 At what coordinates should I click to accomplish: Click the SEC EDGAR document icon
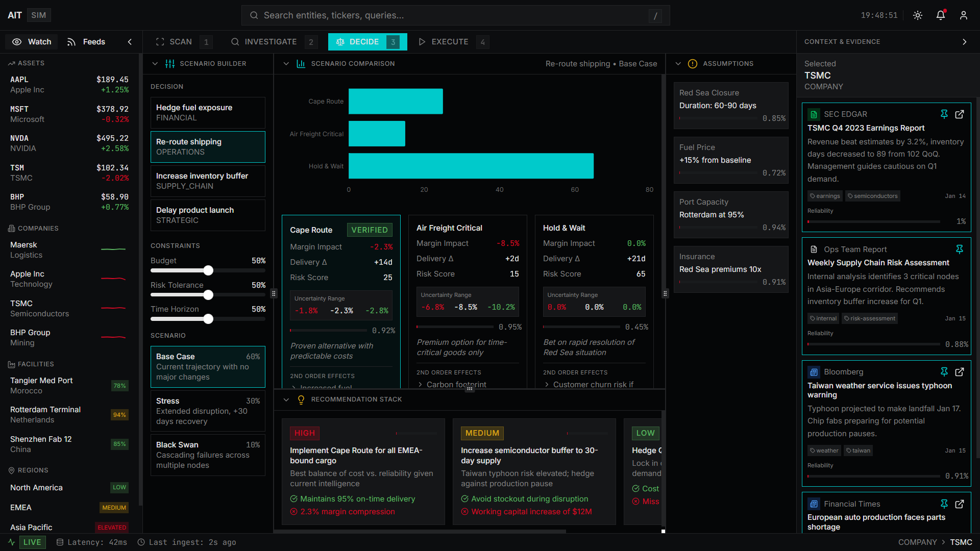tap(814, 114)
